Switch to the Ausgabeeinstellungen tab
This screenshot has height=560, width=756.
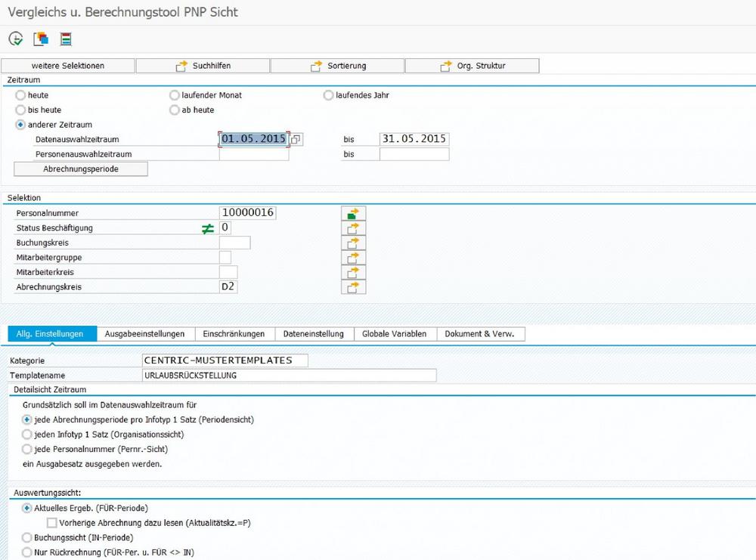pyautogui.click(x=144, y=334)
